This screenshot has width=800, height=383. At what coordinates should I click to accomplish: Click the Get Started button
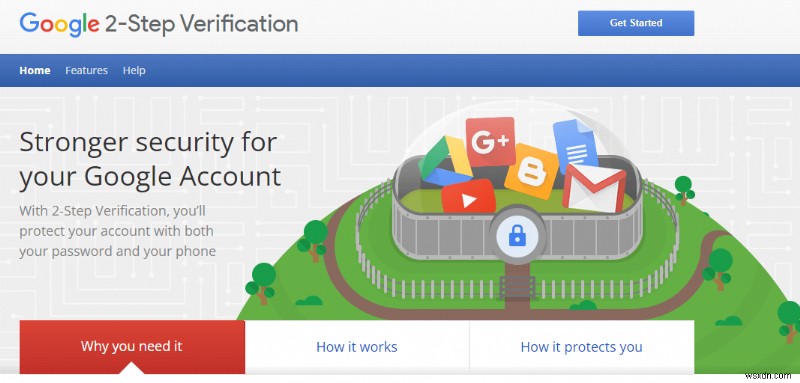click(x=636, y=23)
